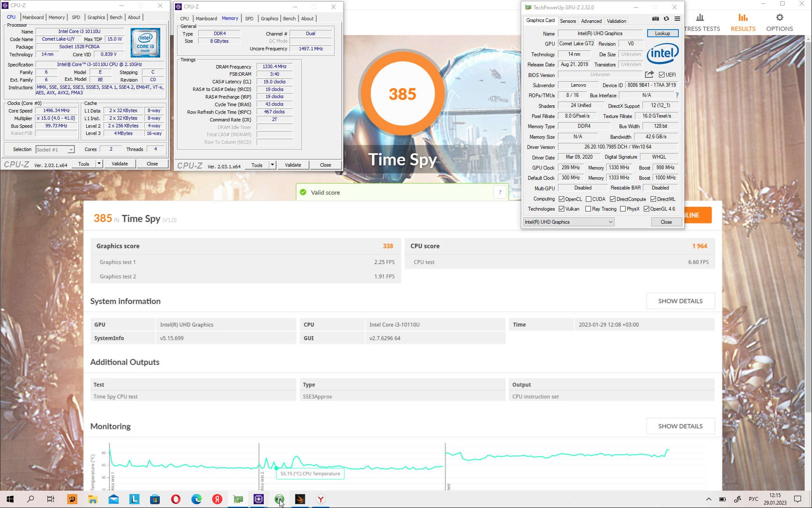Image resolution: width=812 pixels, height=508 pixels.
Task: Switch to the Validation tab in GPU-Z
Action: (x=616, y=21)
